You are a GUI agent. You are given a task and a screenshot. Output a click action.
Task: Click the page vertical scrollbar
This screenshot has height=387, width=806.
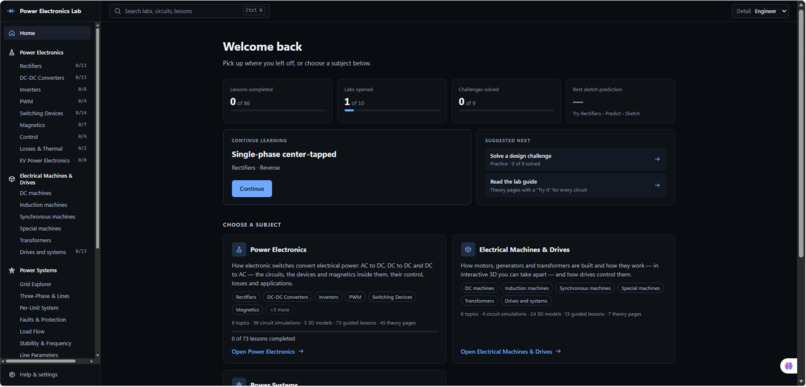tap(801, 134)
